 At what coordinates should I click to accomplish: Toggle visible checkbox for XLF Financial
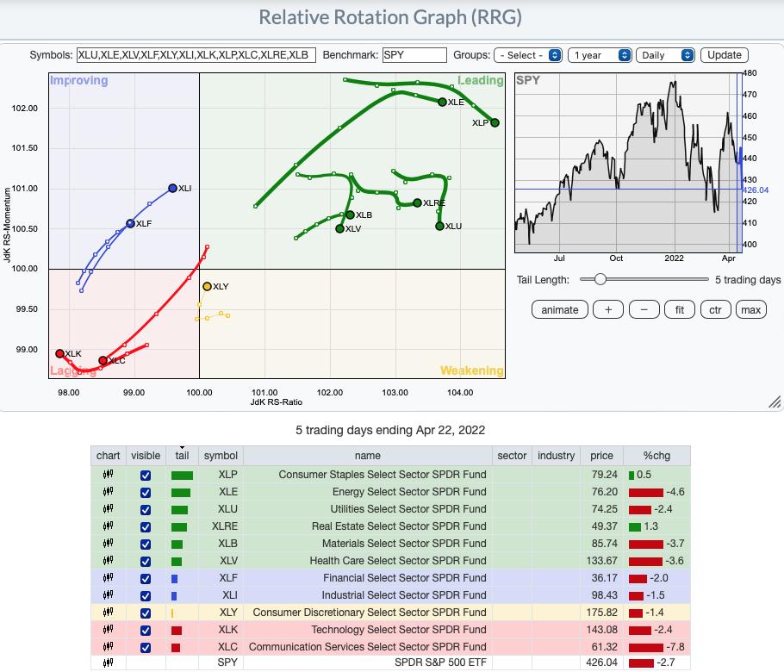point(145,578)
